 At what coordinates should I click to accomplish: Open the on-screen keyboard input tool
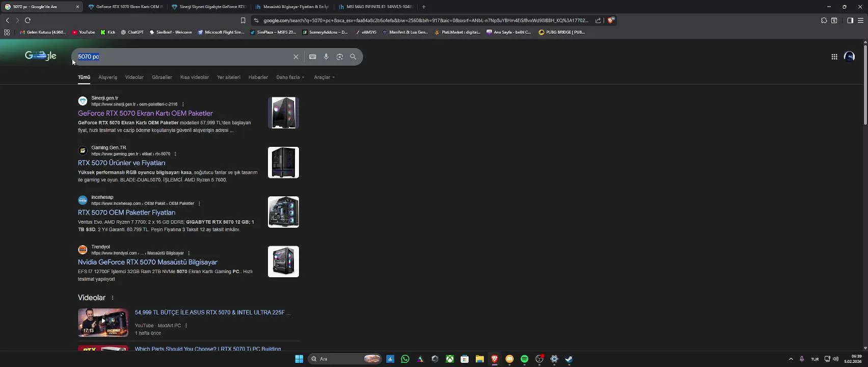[313, 57]
